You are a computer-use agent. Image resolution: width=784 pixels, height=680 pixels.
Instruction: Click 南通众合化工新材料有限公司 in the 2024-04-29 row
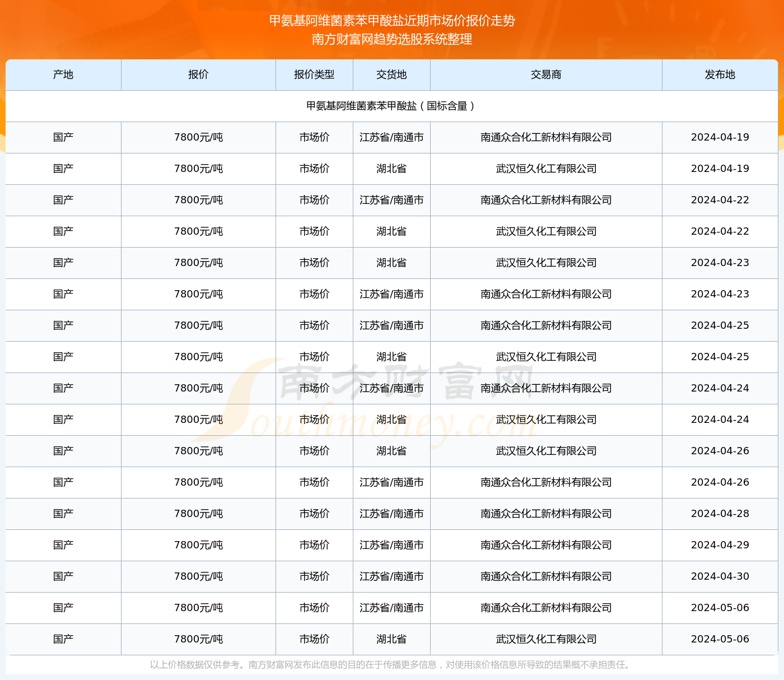[546, 545]
